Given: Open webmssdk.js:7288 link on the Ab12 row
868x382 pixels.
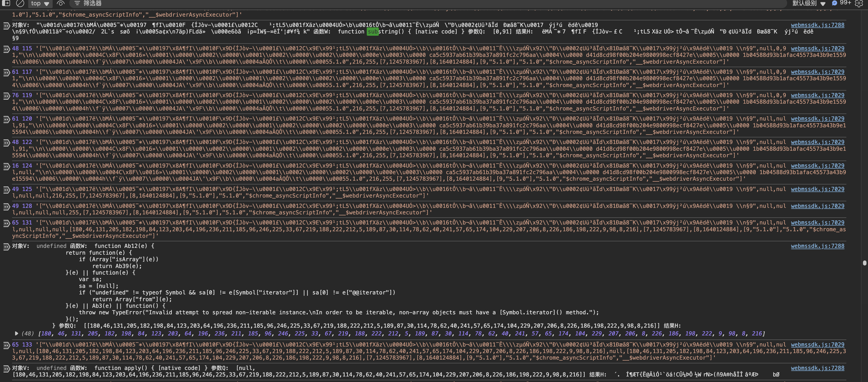Looking at the screenshot, I should (x=817, y=246).
